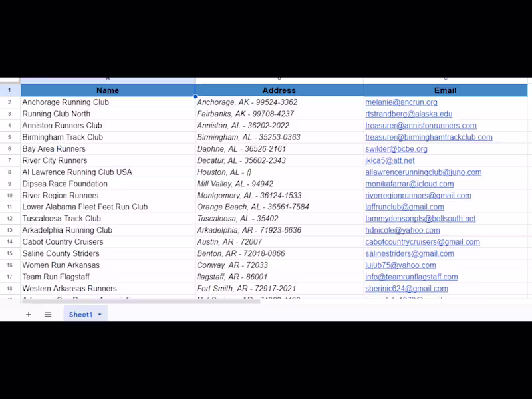Open laffrunclub@gmail.com email link
The width and height of the screenshot is (532, 399).
(404, 207)
